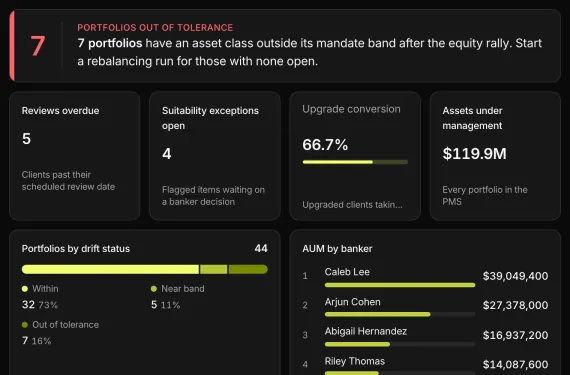
Task: Open the Upgrade conversion card
Action: click(x=355, y=156)
